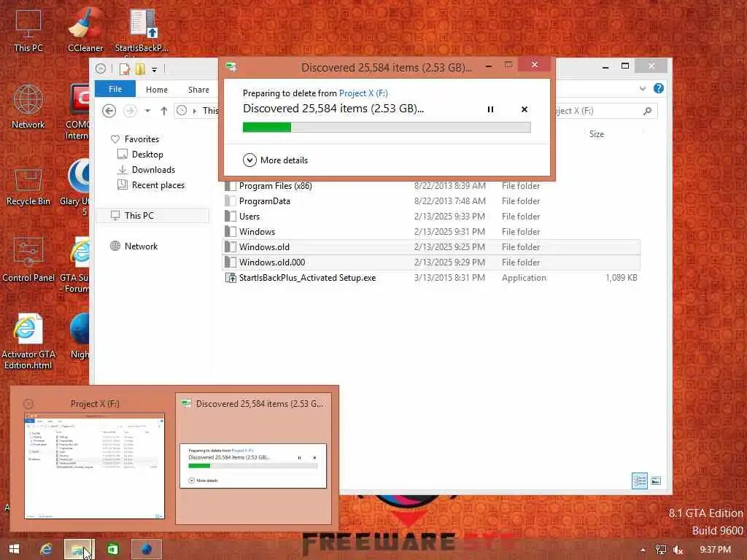Click the 9:37 PM clock
Image resolution: width=747 pixels, height=560 pixels.
click(715, 550)
